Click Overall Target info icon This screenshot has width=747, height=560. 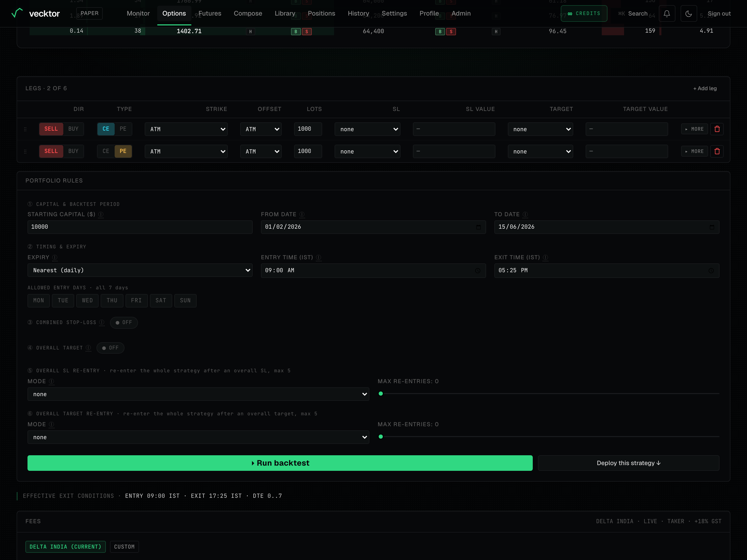88,348
